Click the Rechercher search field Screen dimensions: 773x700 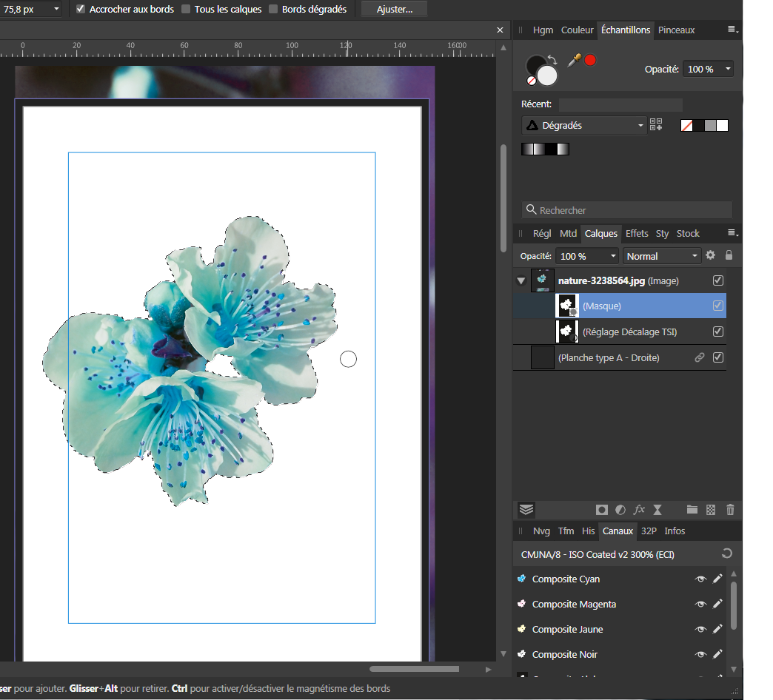click(626, 210)
